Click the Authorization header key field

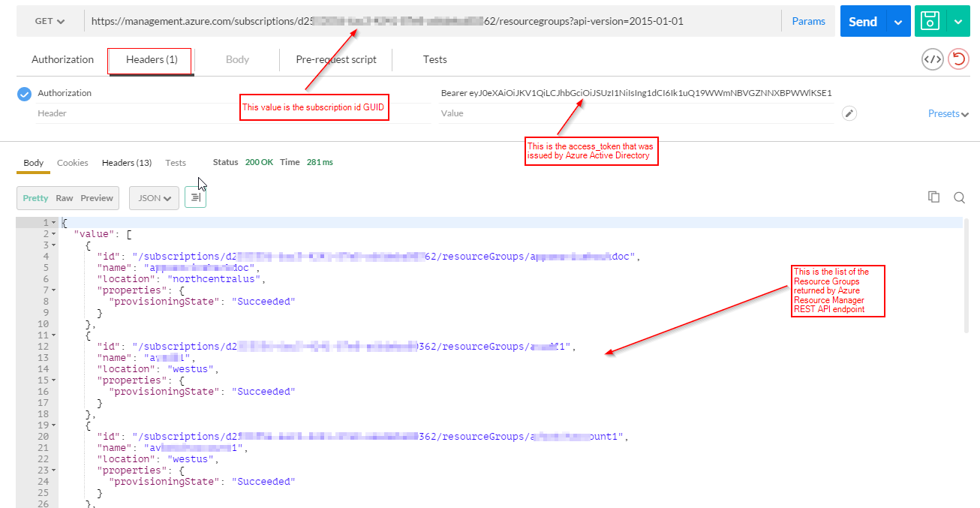pos(233,93)
